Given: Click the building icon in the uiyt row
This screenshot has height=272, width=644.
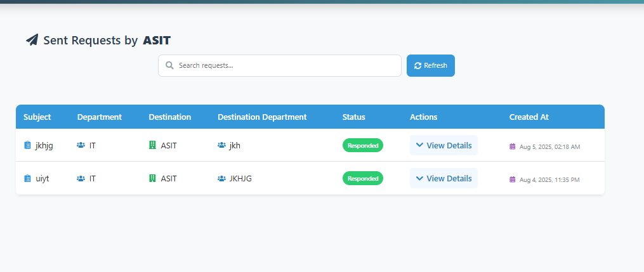Looking at the screenshot, I should (152, 178).
